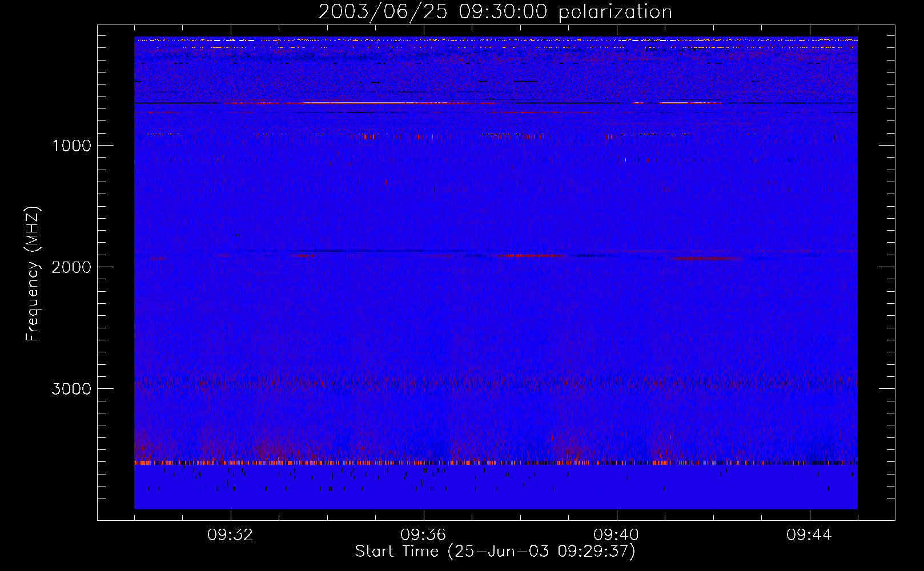Viewport: 924px width, 571px height.
Task: Click the 2000 frequency tick label
Action: tap(72, 267)
